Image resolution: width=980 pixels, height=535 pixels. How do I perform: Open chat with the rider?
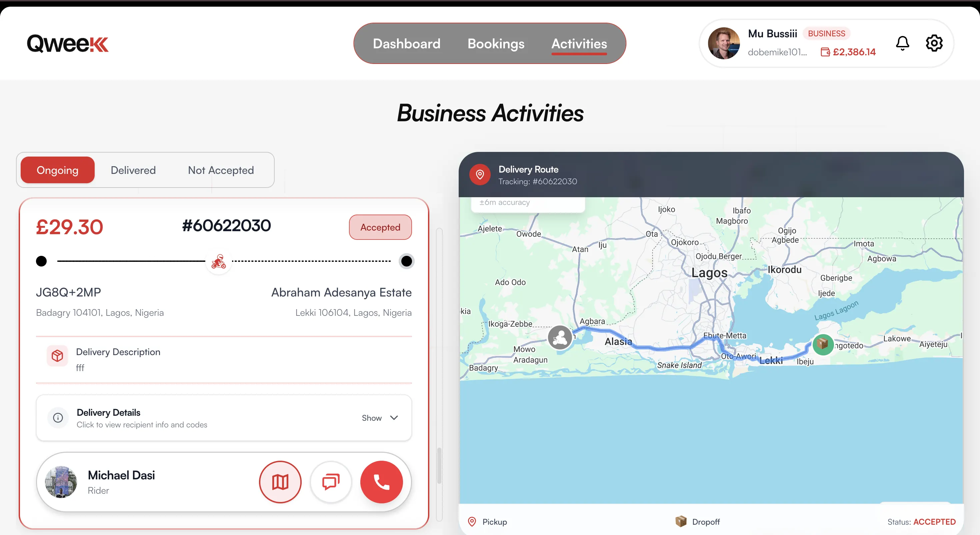331,482
